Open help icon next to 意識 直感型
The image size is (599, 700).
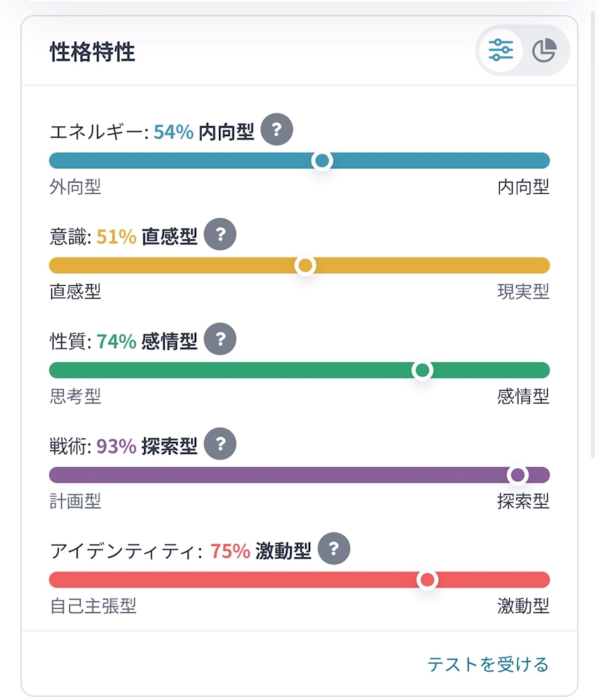coord(220,235)
